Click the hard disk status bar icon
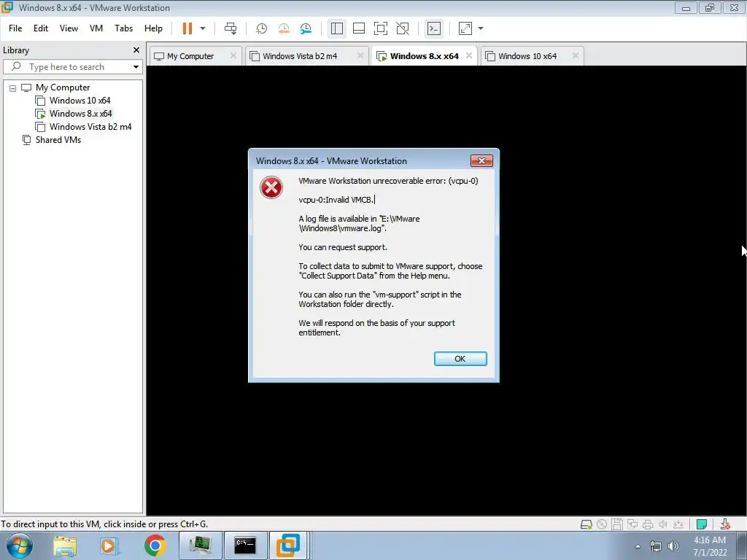The width and height of the screenshot is (747, 560). [587, 524]
